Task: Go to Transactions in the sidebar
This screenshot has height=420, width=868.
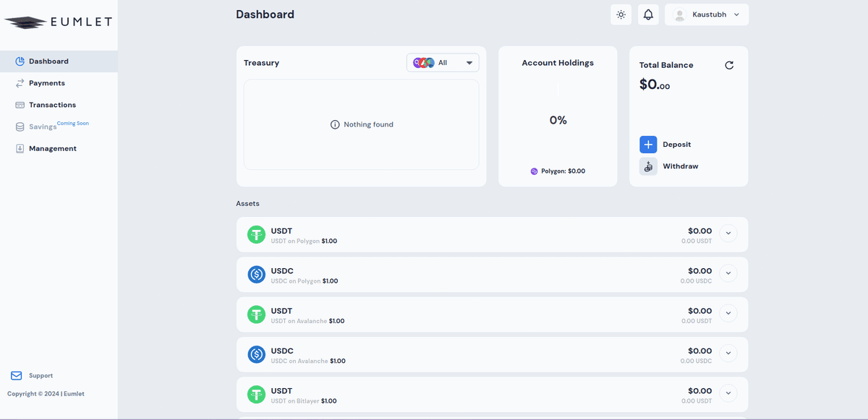Action: tap(52, 105)
